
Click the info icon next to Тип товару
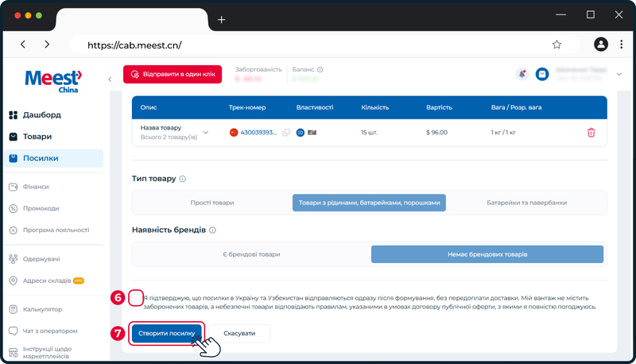183,179
